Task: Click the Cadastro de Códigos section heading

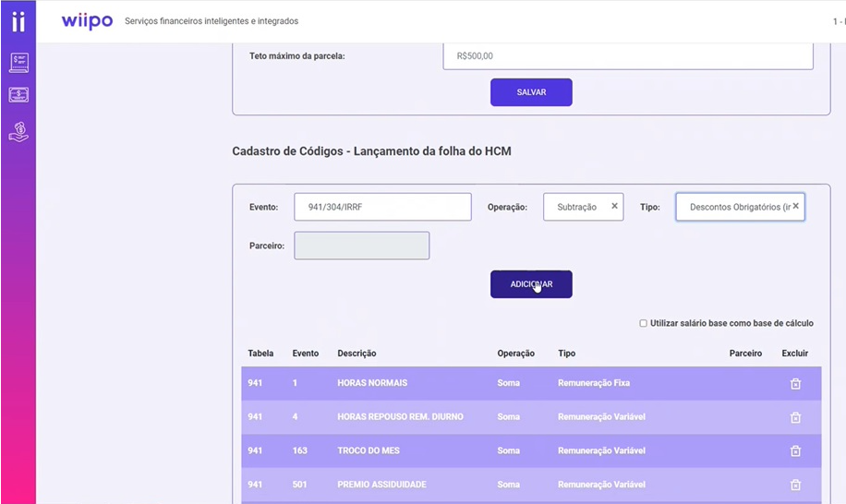Action: coord(372,151)
